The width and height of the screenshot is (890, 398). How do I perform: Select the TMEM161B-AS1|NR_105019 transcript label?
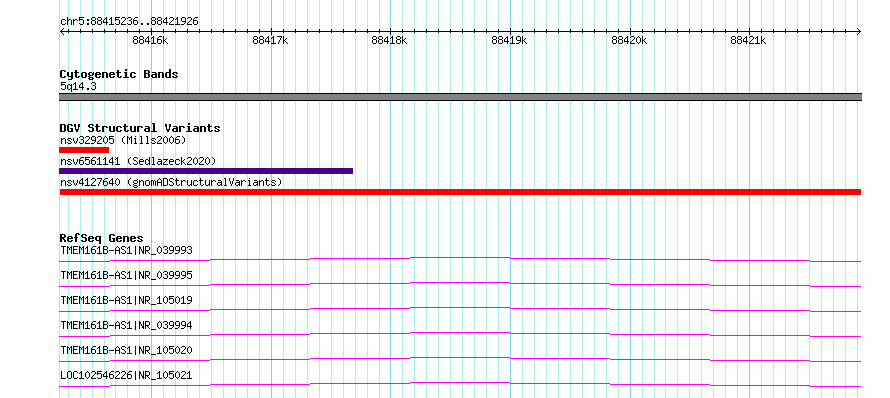click(x=127, y=300)
